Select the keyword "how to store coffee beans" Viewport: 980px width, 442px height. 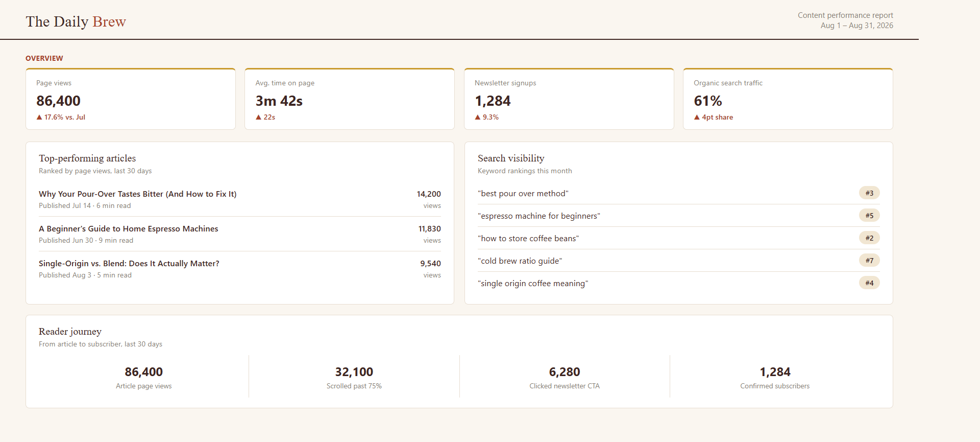[x=528, y=239]
